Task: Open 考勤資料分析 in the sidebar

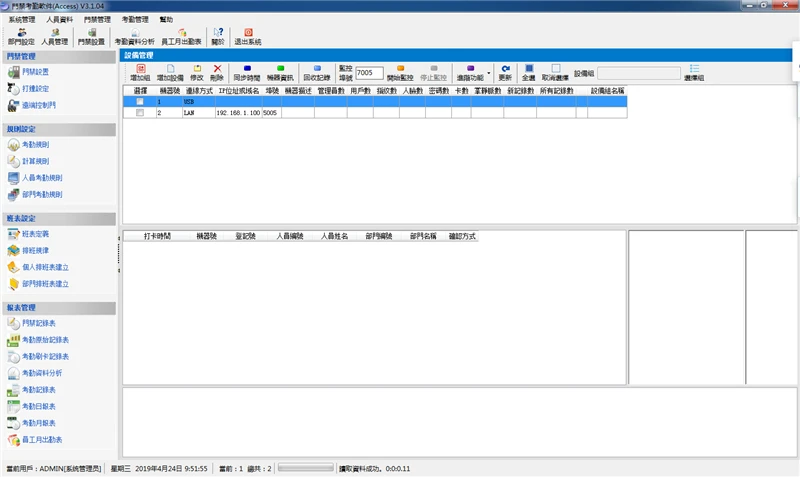Action: (x=35, y=373)
